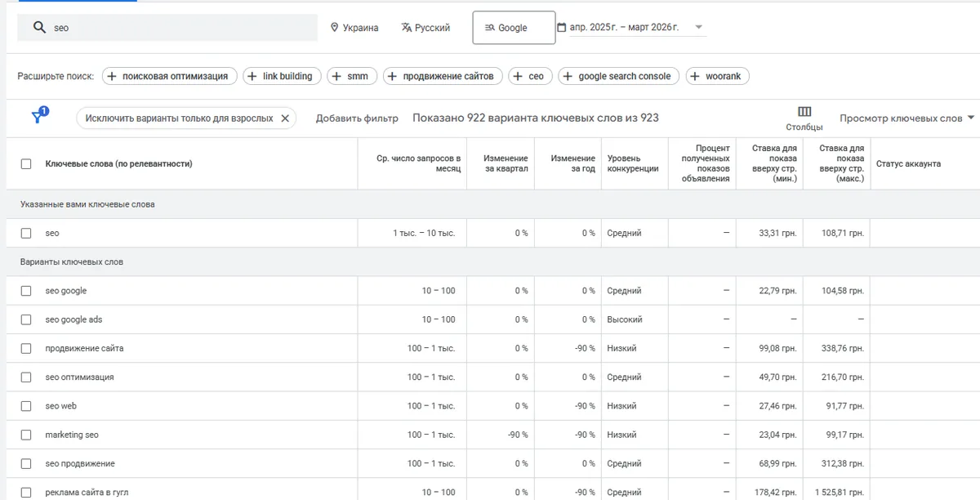The image size is (980, 500).
Task: Sort by the (мин.) top-of-page bid column
Action: 773,163
